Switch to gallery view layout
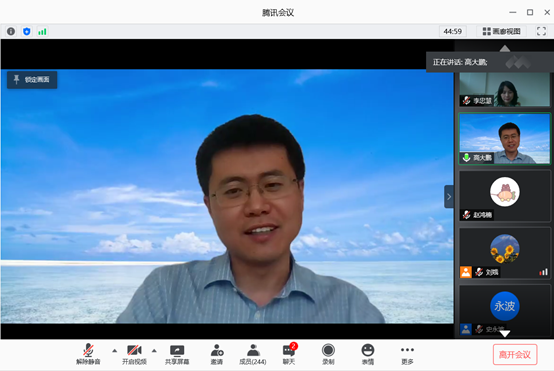 click(x=501, y=31)
